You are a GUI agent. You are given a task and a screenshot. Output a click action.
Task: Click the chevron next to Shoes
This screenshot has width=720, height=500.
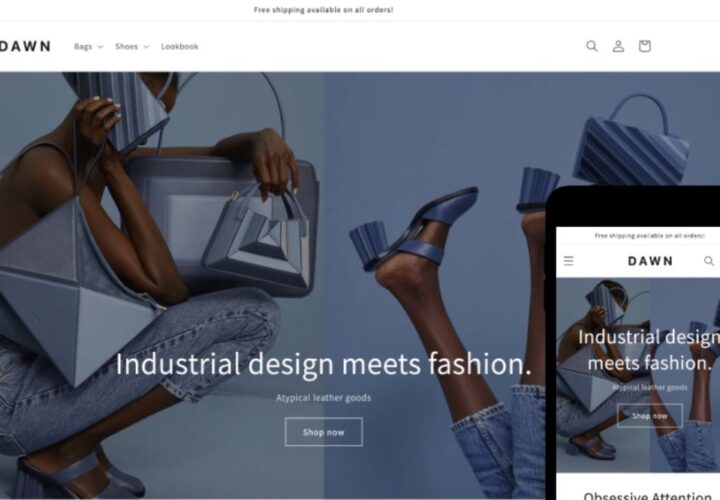point(146,47)
